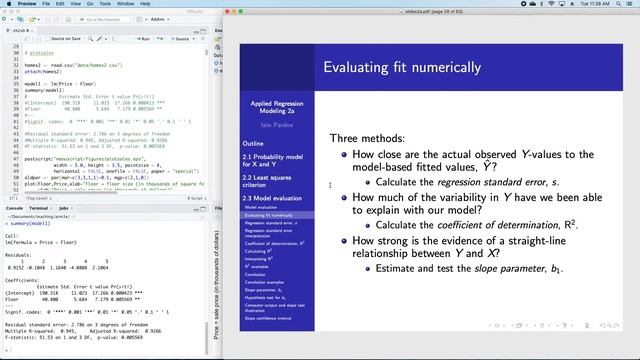Click the Open File icon in RStudio toolbar

click(32, 19)
